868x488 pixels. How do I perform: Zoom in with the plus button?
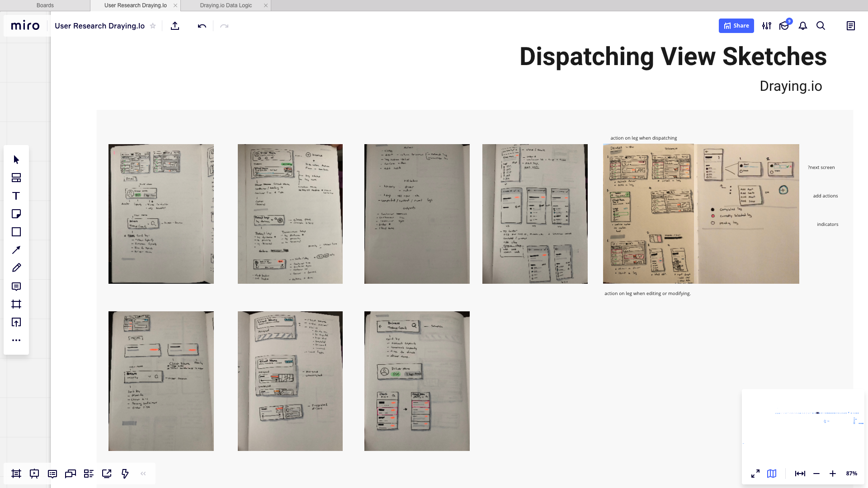[832, 474]
